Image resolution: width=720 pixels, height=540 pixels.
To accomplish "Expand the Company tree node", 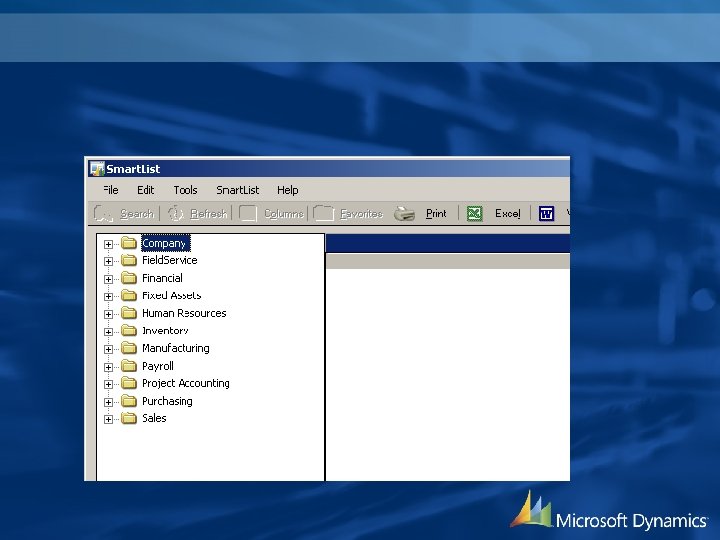I will (x=108, y=244).
